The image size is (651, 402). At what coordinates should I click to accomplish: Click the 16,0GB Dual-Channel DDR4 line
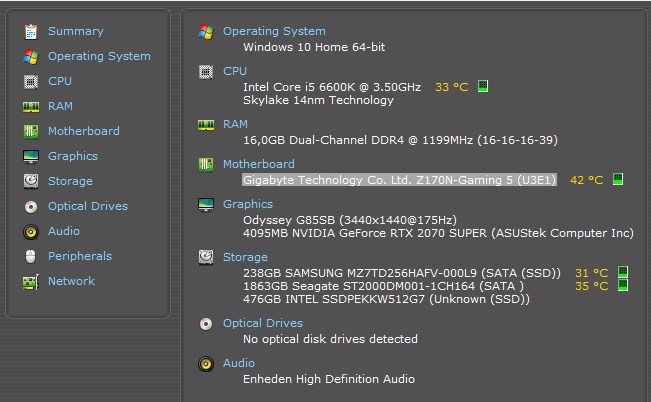pyautogui.click(x=400, y=140)
